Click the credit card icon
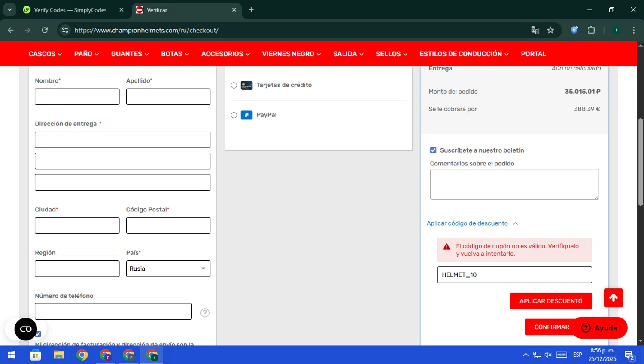 (246, 85)
